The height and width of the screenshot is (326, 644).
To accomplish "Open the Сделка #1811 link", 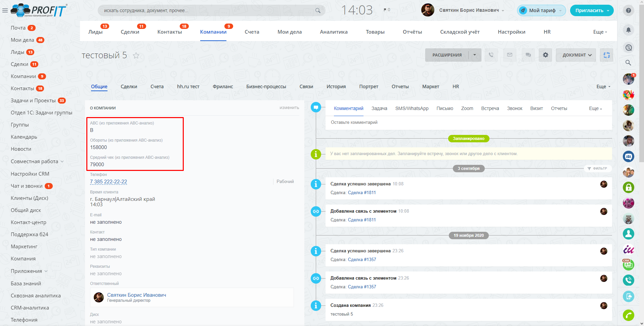I will (362, 192).
